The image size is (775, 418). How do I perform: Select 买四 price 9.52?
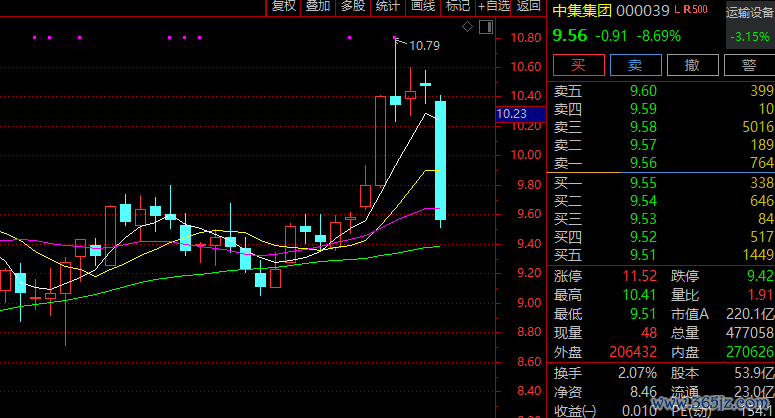point(643,237)
